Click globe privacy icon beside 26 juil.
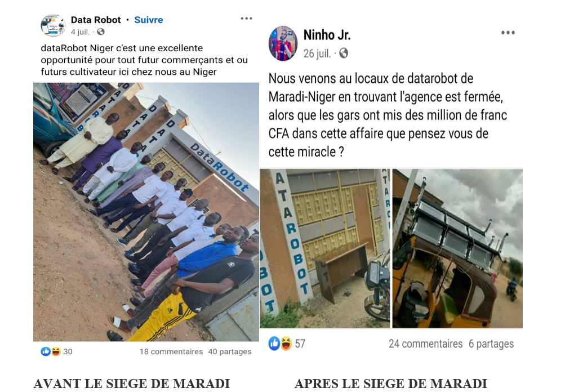This screenshot has height=392, width=565. tap(344, 54)
